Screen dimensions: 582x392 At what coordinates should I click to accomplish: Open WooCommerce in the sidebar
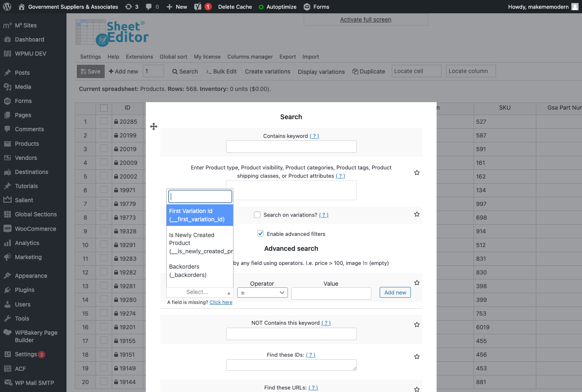click(35, 229)
